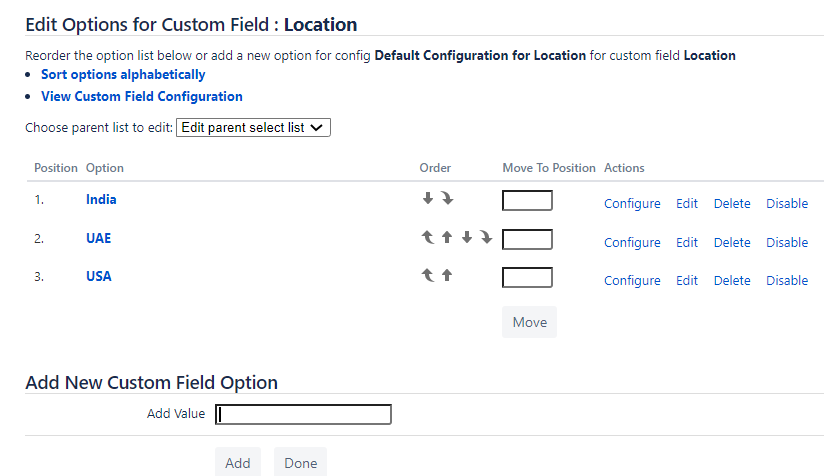Image resolution: width=826 pixels, height=476 pixels.
Task: Move India option to last position
Action: [x=447, y=199]
